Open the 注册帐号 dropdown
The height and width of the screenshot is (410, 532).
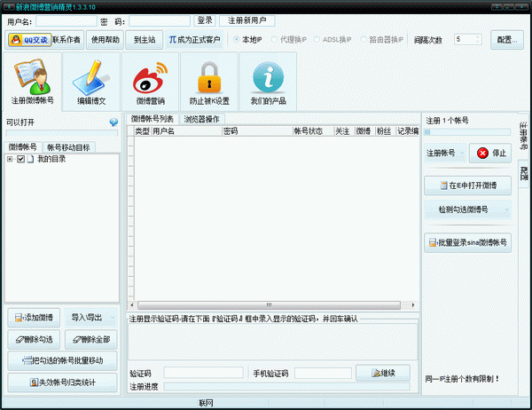[445, 153]
